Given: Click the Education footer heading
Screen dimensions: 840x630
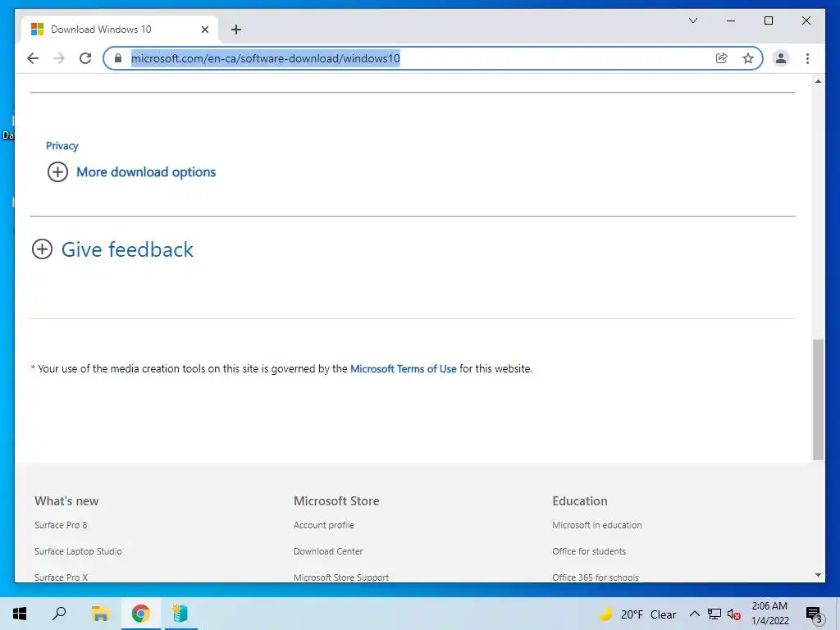Looking at the screenshot, I should click(580, 501).
